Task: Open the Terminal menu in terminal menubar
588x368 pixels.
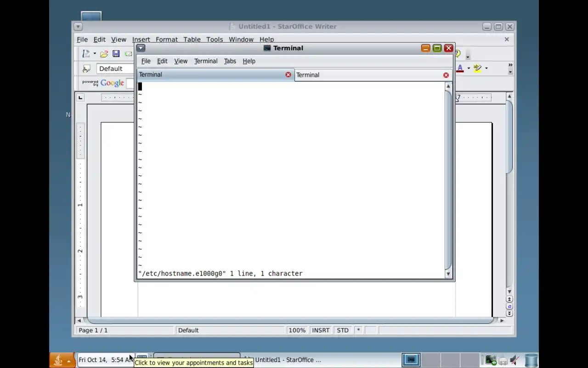Action: coord(206,61)
